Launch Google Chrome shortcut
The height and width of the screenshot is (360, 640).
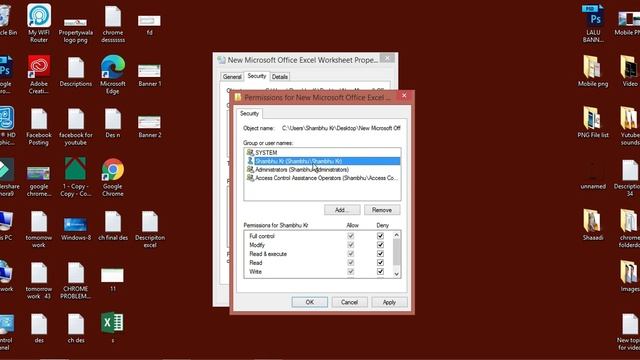[113, 178]
